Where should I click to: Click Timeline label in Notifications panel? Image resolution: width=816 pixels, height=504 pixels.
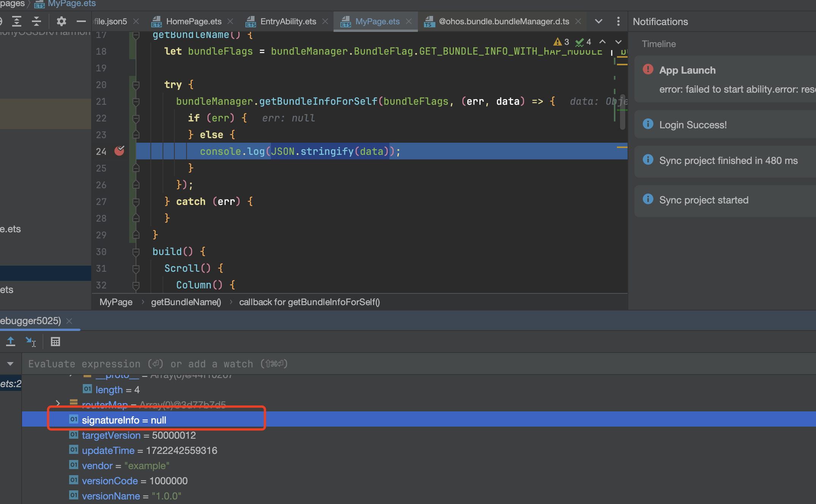[659, 44]
